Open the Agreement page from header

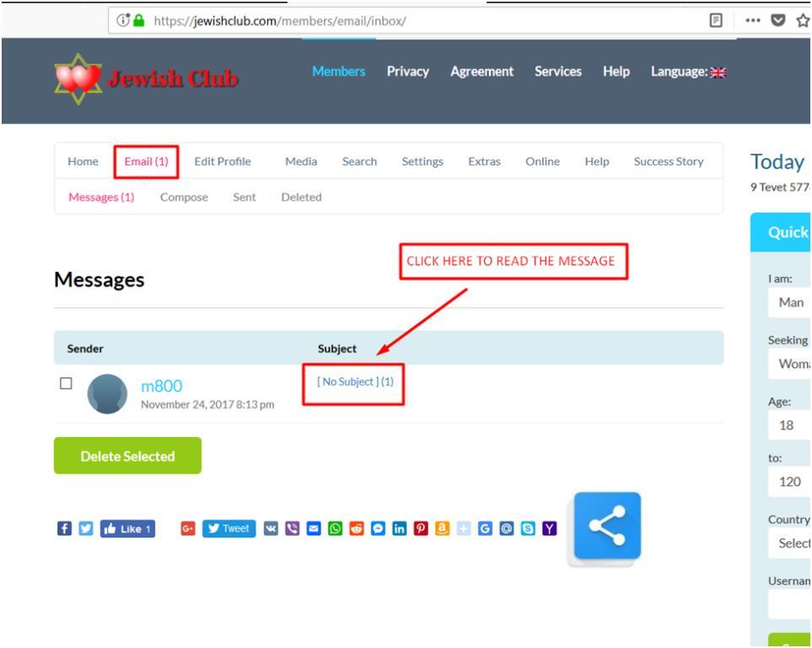pyautogui.click(x=481, y=72)
